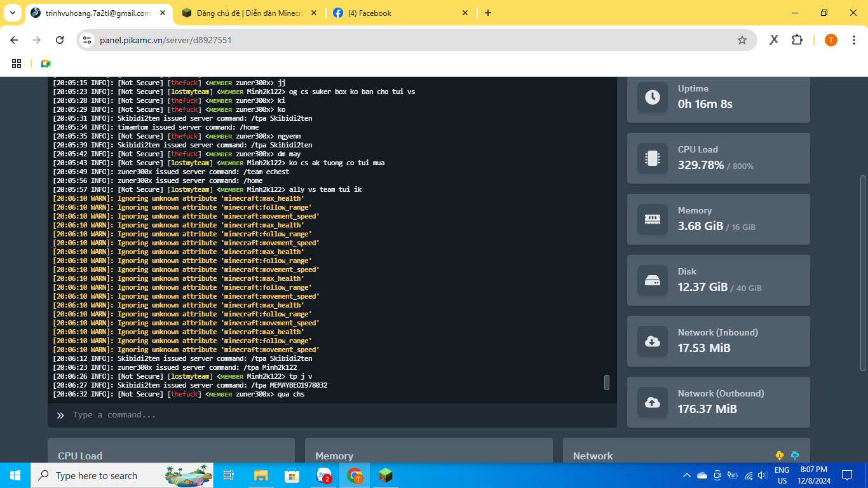Open the apps grid in the bookmarks bar
This screenshot has height=488, width=868.
coord(17,64)
